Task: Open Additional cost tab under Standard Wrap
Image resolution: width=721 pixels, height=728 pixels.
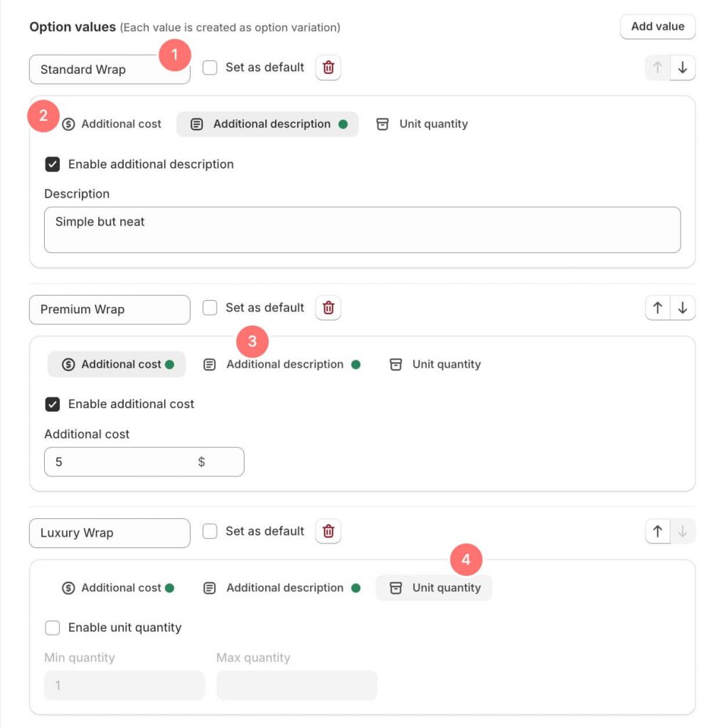Action: point(112,124)
